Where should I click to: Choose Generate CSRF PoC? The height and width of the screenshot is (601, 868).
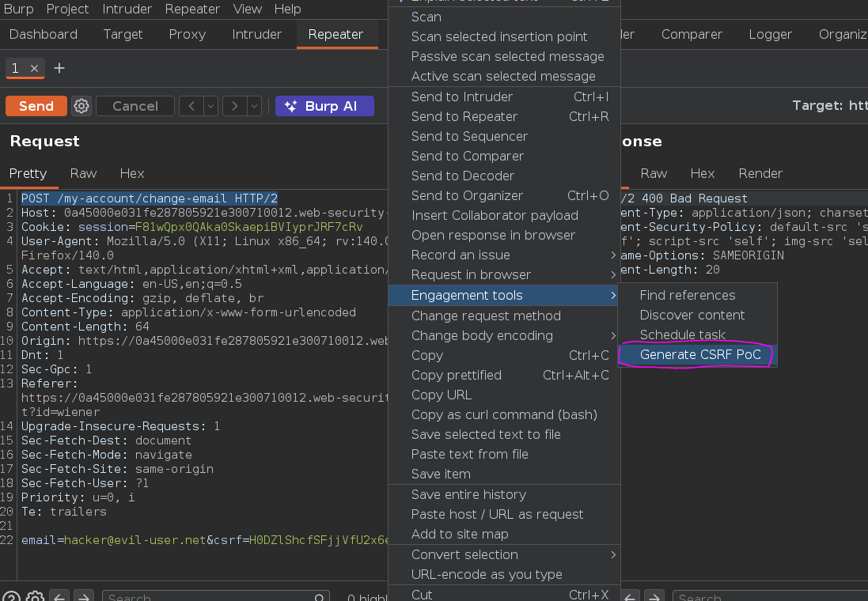tap(698, 355)
